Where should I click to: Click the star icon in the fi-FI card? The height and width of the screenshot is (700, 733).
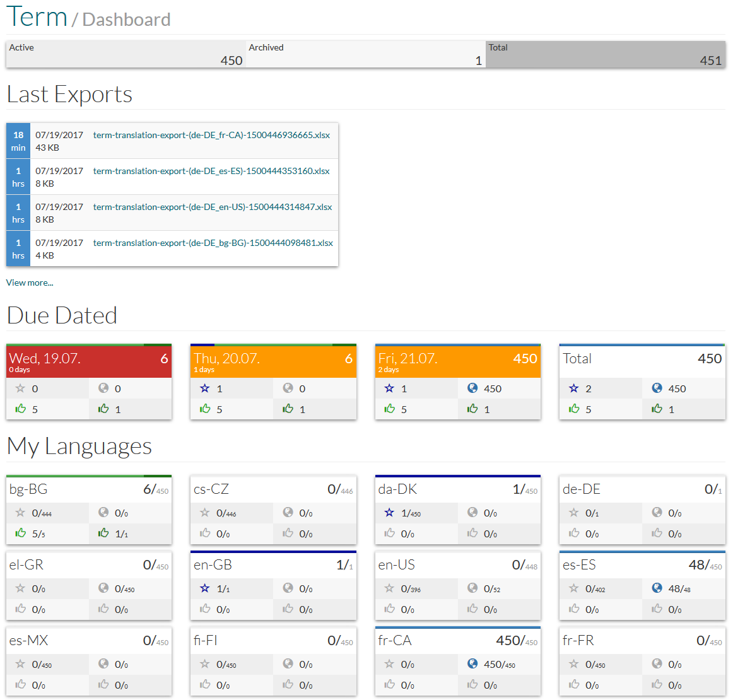point(205,664)
